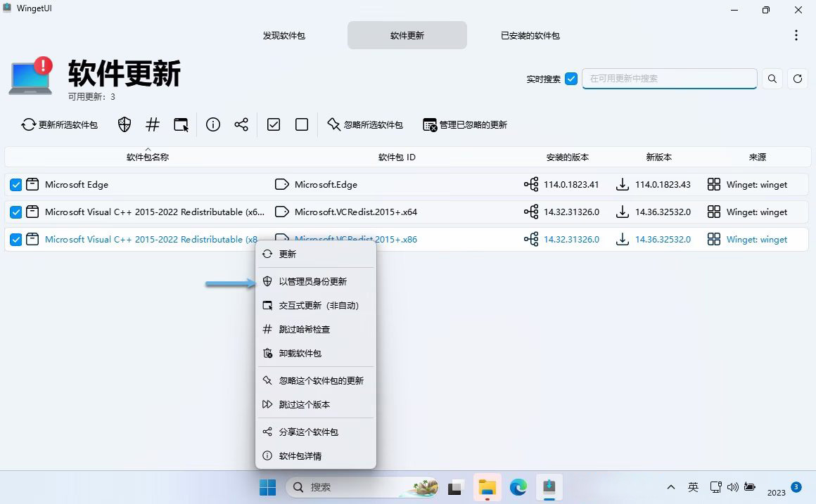
Task: Click the Redistributable (x6... package name
Action: [155, 212]
